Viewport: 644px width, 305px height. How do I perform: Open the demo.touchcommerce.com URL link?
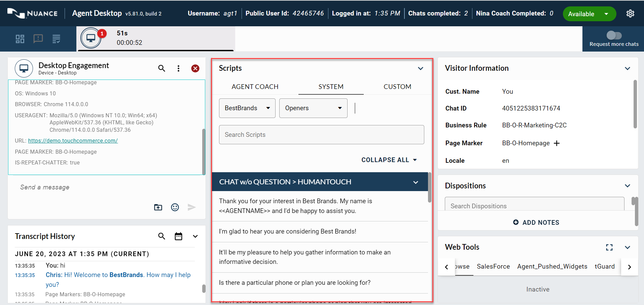[x=73, y=141]
